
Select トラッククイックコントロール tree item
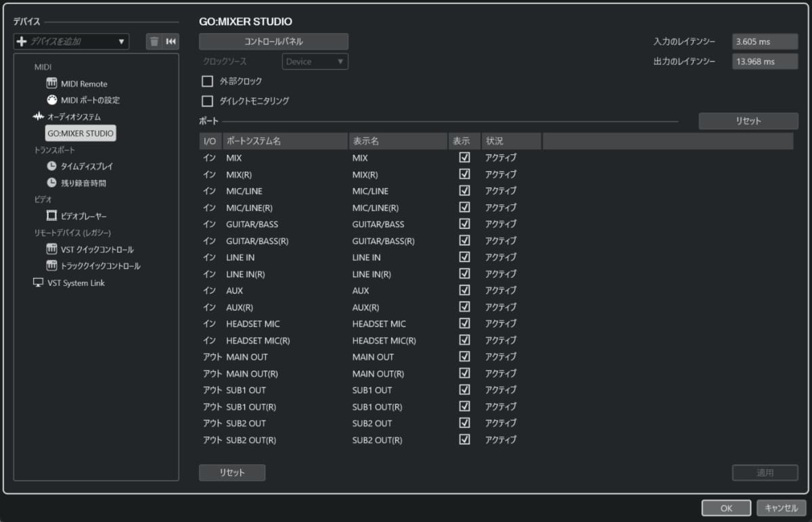tap(101, 266)
